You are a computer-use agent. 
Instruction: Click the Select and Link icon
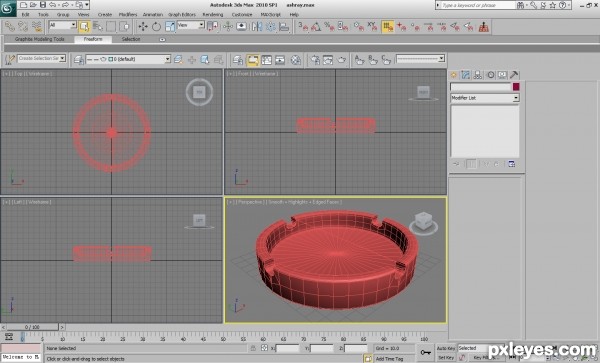point(10,26)
